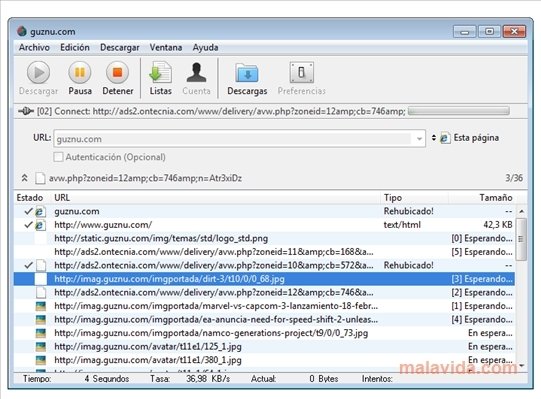This screenshot has height=399, width=541.
Task: Click the page icon for zoneid=10 row
Action: pos(41,265)
